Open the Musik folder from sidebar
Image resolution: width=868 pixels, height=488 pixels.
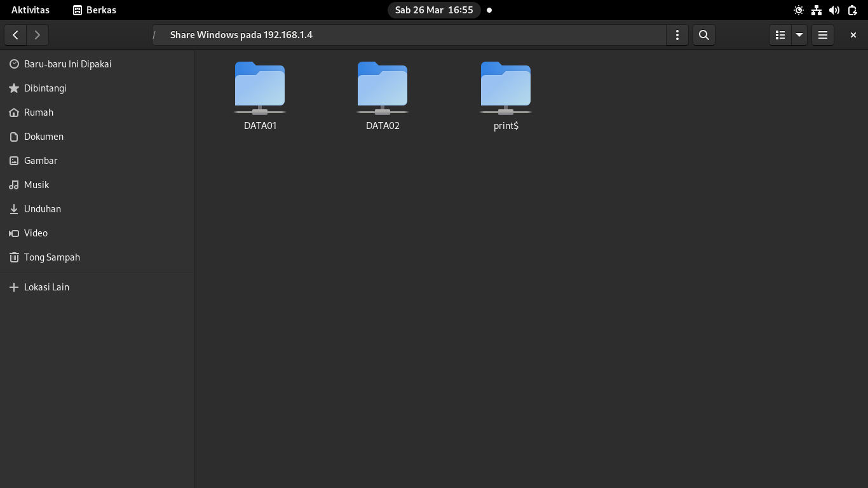(97, 185)
